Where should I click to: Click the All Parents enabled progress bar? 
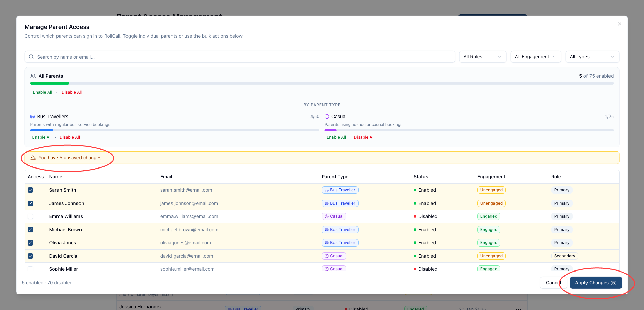tap(322, 83)
